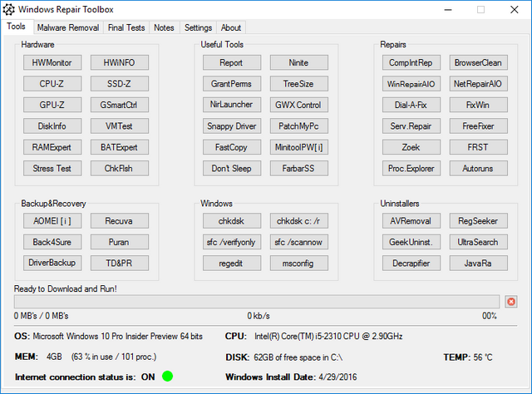Click AVRemoval
532x394 pixels.
[x=411, y=221]
